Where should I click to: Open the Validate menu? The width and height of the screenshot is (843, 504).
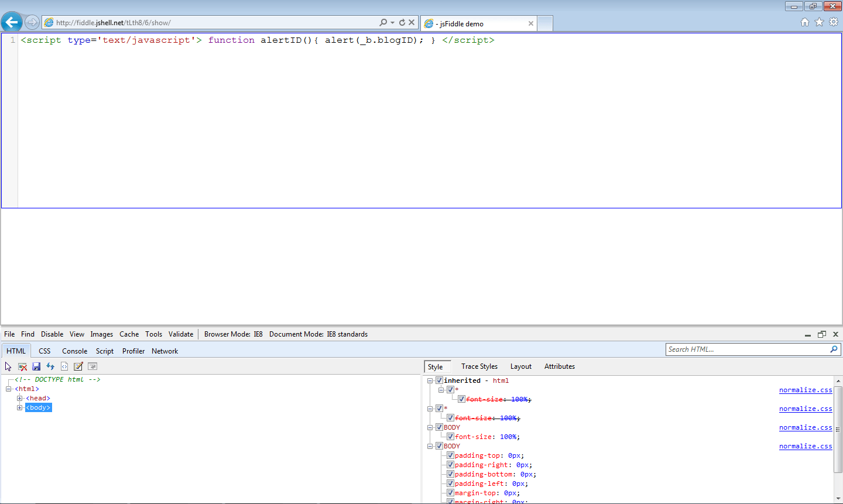(x=181, y=334)
